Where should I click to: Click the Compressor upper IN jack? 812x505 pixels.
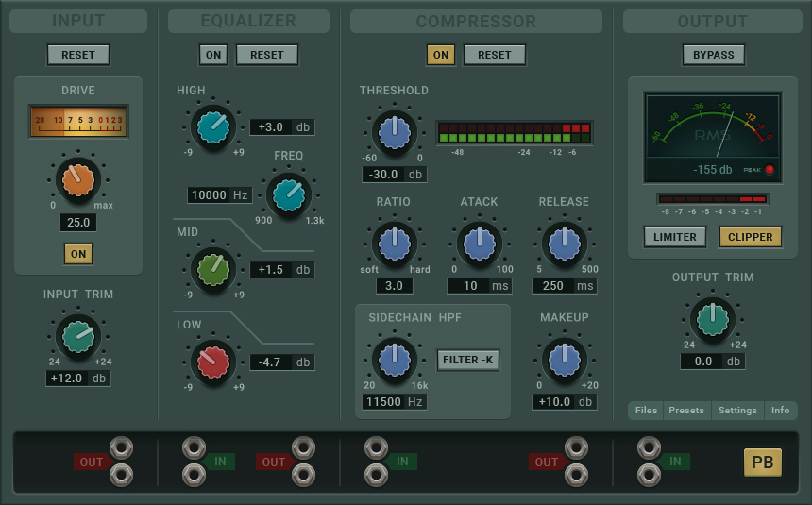coord(377,448)
